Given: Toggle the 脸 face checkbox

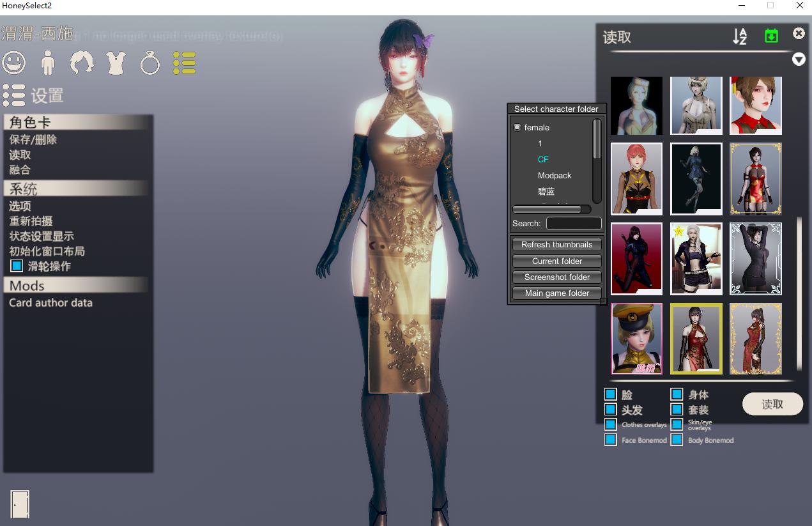Looking at the screenshot, I should click(x=611, y=394).
